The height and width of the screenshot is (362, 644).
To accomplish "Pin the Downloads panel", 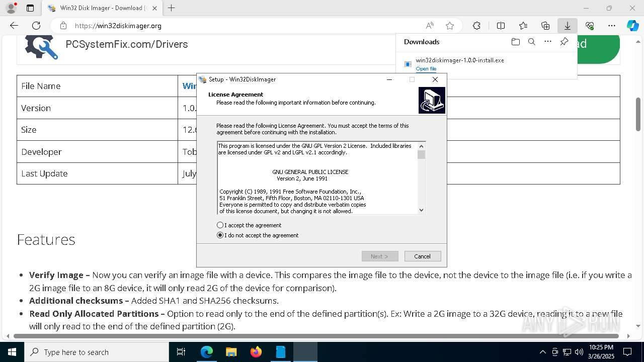I will point(564,42).
